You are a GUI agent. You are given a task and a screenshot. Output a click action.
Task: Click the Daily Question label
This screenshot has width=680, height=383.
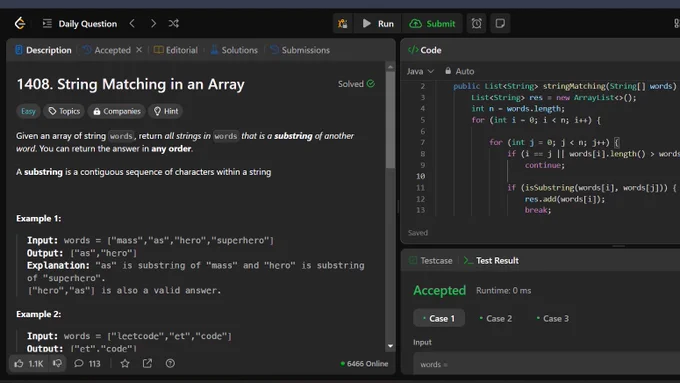coord(88,24)
